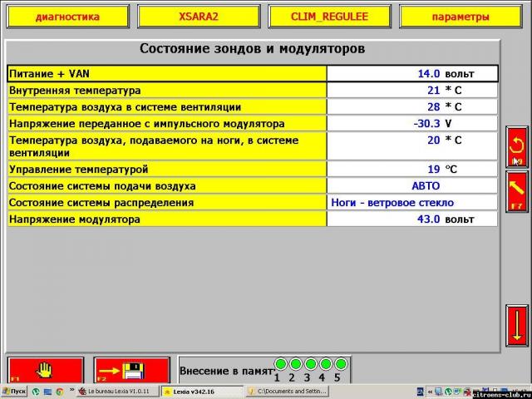Toggle memory slot 3 green indicator
This screenshot has width=532, height=399.
(x=310, y=364)
